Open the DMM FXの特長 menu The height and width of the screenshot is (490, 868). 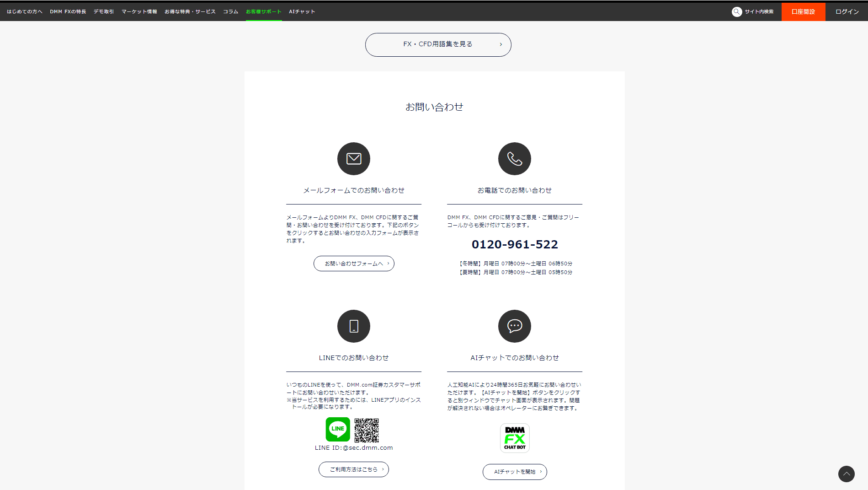tap(68, 12)
